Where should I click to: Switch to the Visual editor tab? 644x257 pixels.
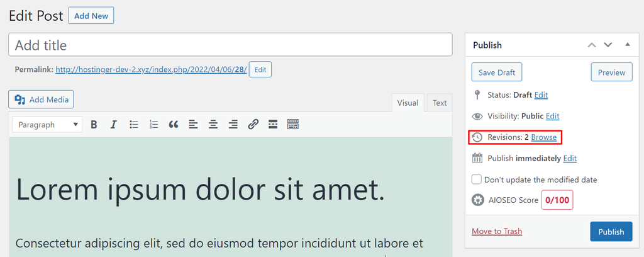click(x=408, y=103)
